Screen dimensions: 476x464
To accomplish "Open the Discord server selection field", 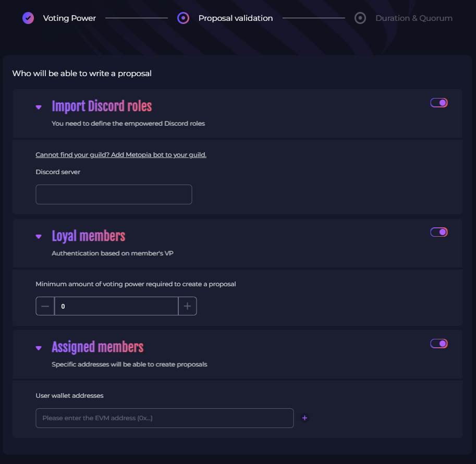I will 114,194.
